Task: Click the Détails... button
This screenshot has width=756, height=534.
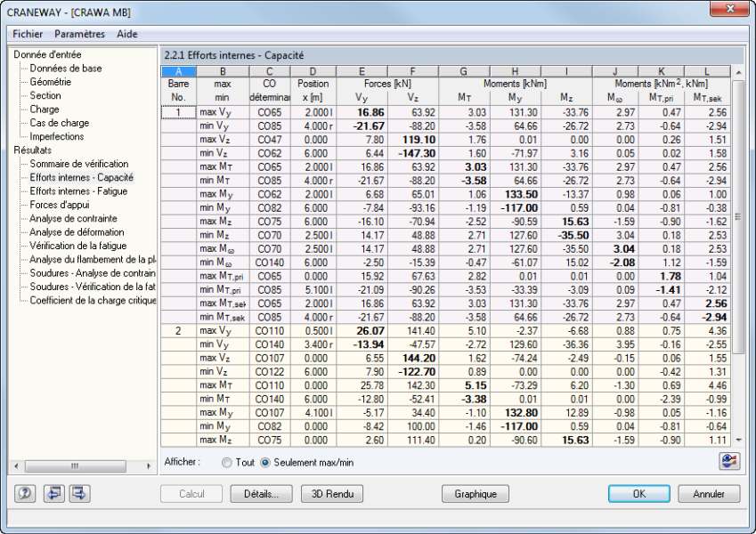Action: tap(261, 494)
